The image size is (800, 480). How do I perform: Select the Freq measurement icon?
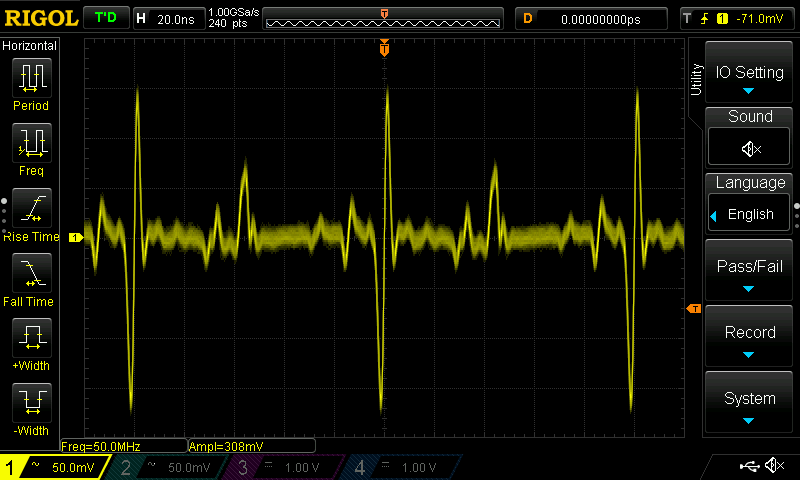click(x=32, y=143)
